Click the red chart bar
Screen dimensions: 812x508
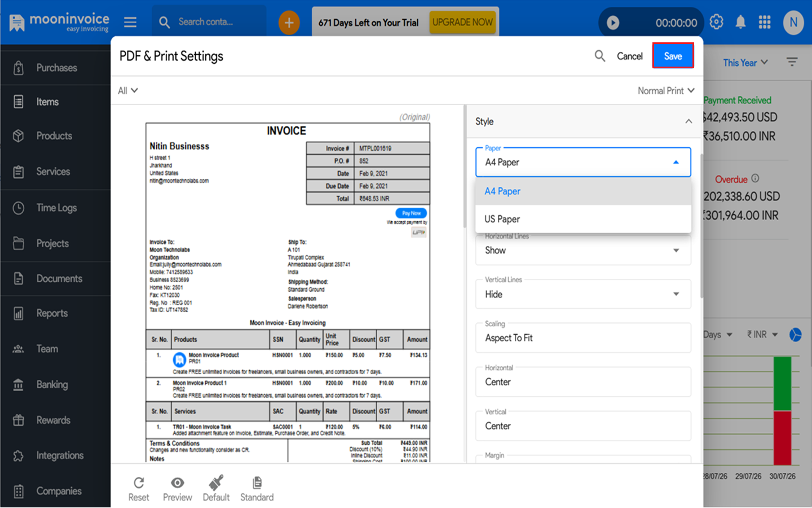(x=782, y=438)
